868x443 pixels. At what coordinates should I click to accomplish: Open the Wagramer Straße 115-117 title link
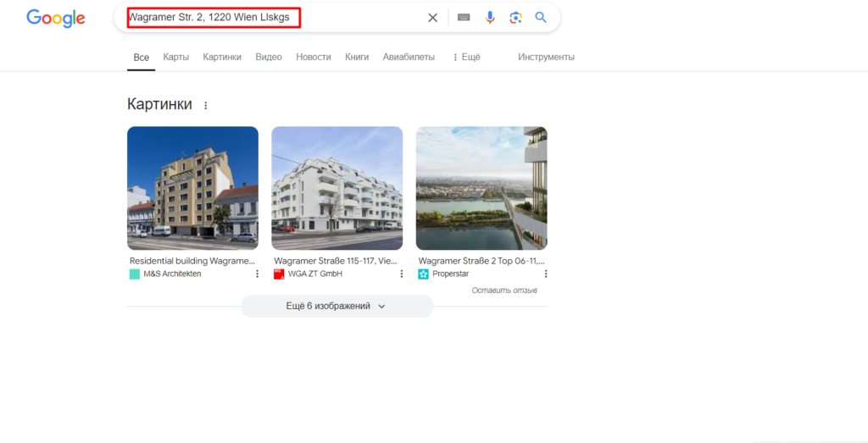337,261
